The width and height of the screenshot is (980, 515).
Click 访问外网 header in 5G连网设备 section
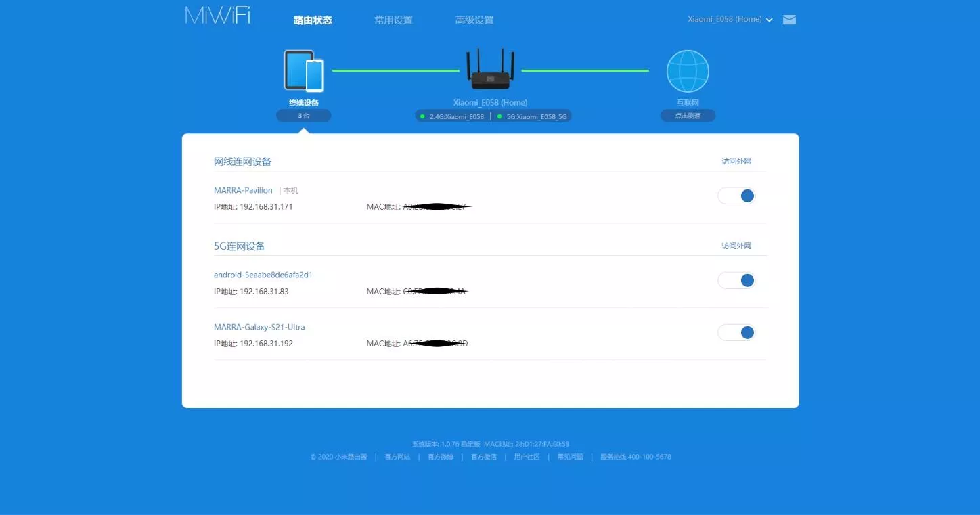(x=736, y=246)
